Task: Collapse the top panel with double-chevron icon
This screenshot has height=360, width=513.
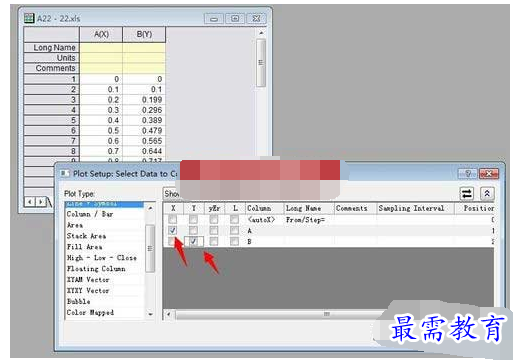Action: pyautogui.click(x=487, y=193)
